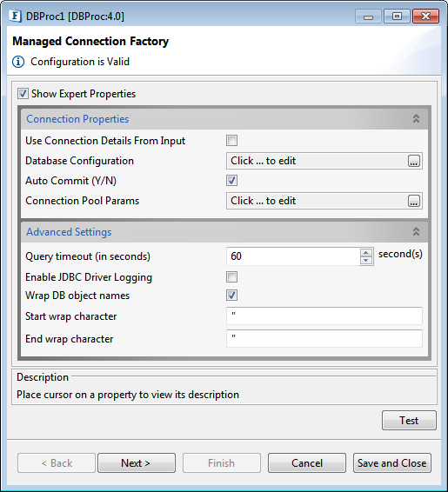Uncheck the Auto Commit (Y/N) checkbox
This screenshot has width=448, height=492.
pyautogui.click(x=231, y=181)
